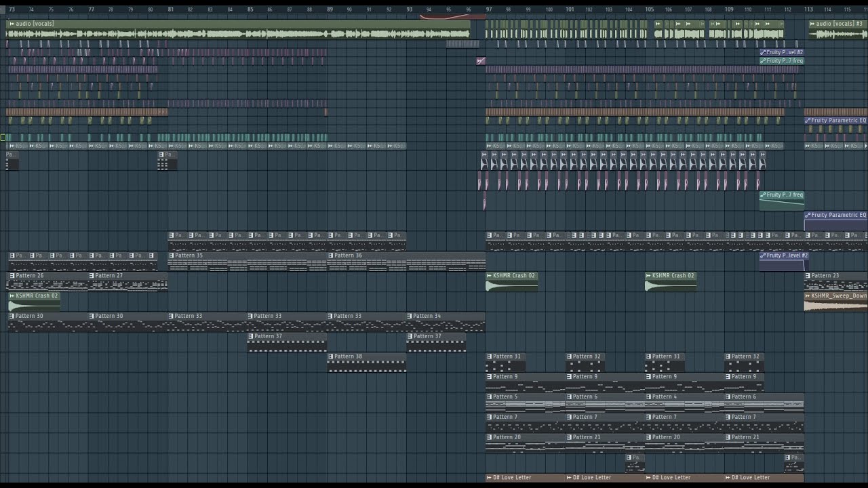
Task: Click bar 97 on the timeline ruler
Action: (489, 9)
